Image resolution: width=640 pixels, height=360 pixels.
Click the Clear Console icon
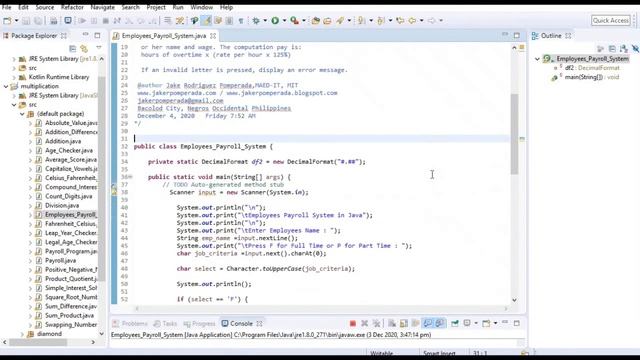tap(392, 323)
